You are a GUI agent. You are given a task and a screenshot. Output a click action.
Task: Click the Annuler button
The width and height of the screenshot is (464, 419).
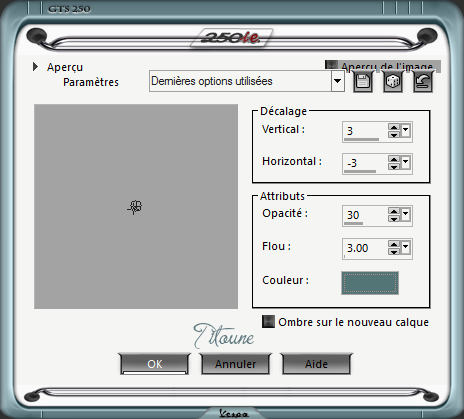point(235,364)
